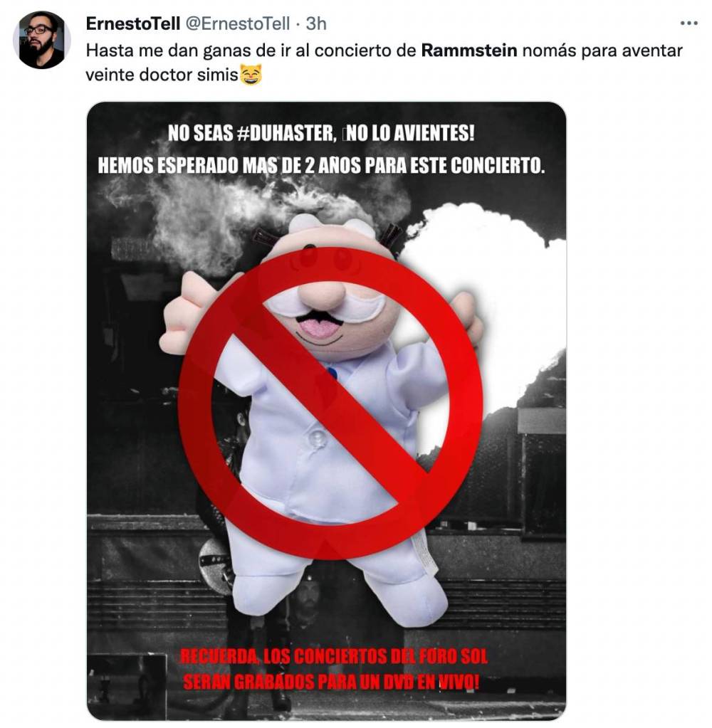Open the tweet's three-dot more options menu
Image resolution: width=712 pixels, height=728 pixels.
click(x=689, y=23)
